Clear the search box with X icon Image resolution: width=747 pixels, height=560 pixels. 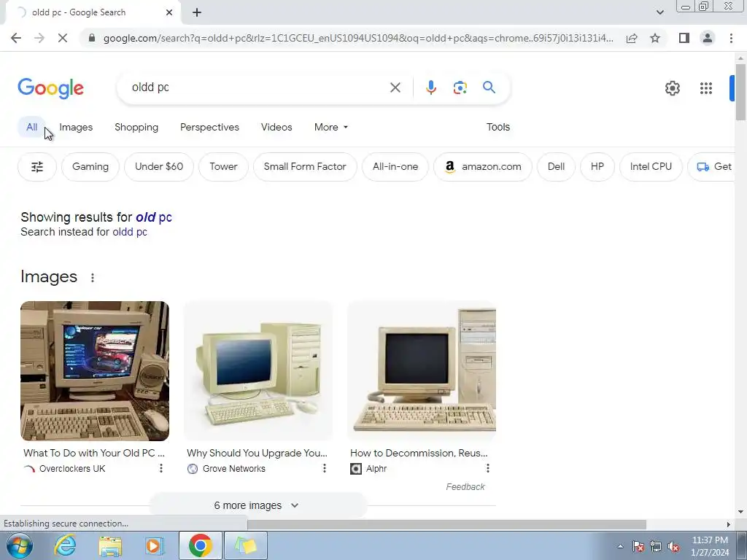[395, 87]
